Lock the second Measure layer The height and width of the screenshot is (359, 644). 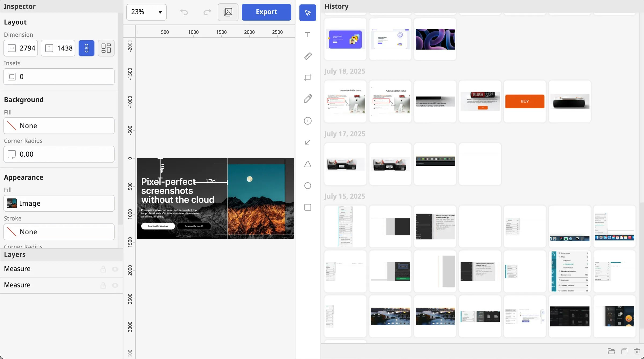coord(103,285)
